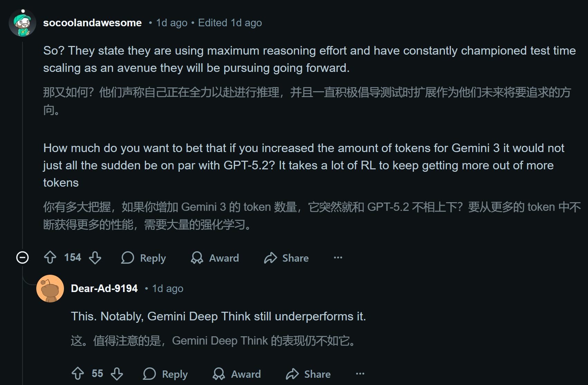Downvote socoolandawesome's comment
Screen dimensions: 588x385
click(95, 258)
